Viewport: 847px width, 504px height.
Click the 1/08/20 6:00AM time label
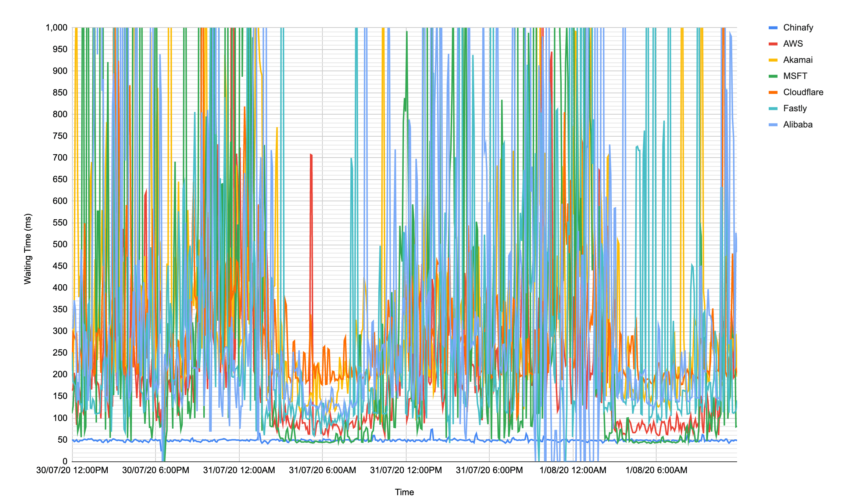click(x=656, y=470)
